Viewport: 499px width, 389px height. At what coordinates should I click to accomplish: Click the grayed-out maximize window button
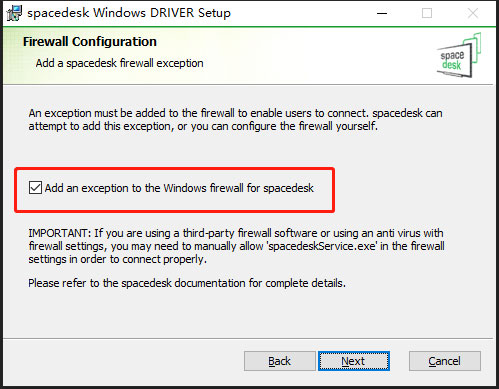[427, 13]
